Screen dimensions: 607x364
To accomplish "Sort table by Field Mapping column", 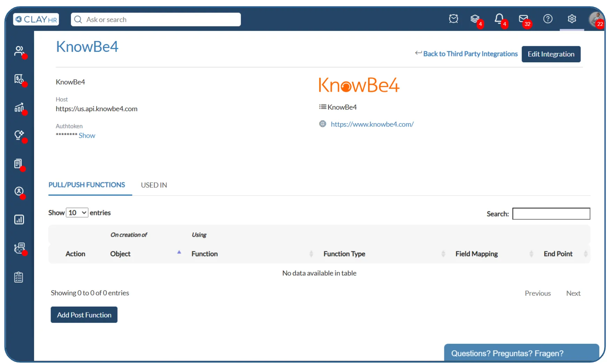I will coord(476,254).
